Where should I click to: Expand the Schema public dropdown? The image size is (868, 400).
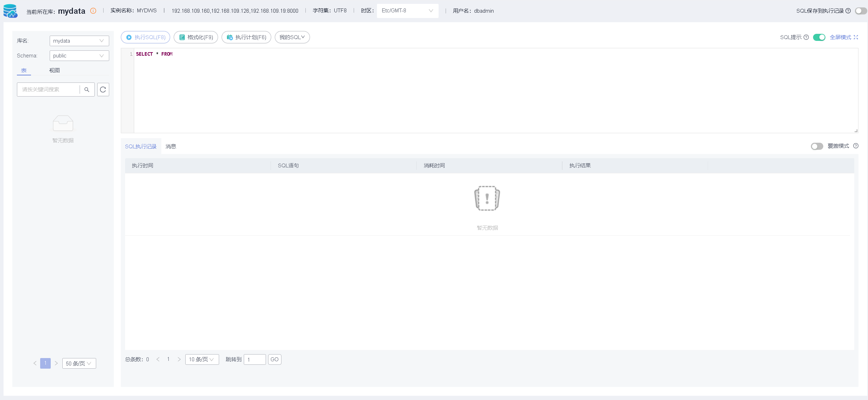pyautogui.click(x=79, y=56)
